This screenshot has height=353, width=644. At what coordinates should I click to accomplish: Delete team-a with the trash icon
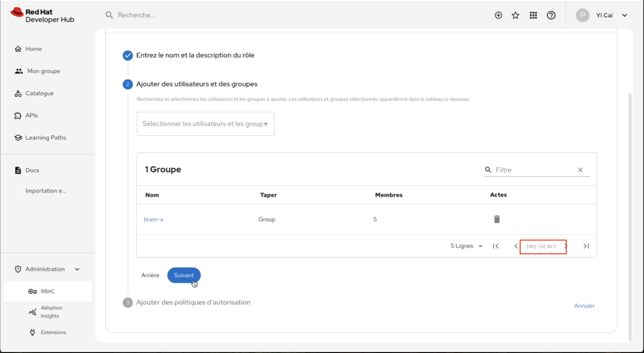coord(497,219)
